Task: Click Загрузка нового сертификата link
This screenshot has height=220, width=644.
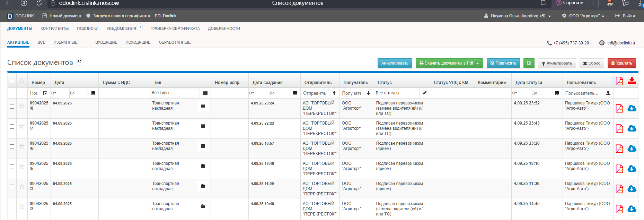Action: click(x=118, y=16)
